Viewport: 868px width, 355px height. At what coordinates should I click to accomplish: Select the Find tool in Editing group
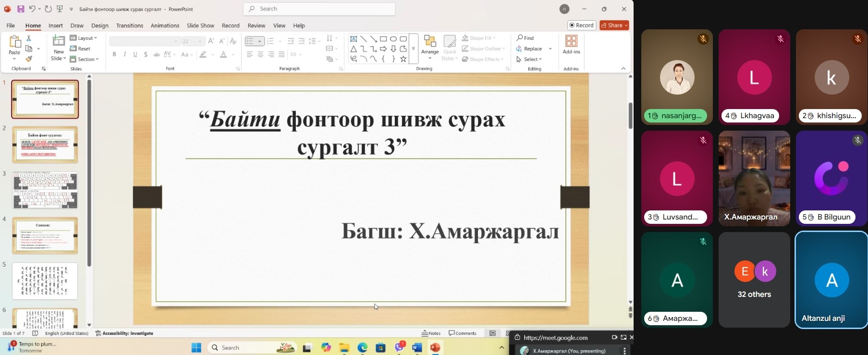coord(525,38)
